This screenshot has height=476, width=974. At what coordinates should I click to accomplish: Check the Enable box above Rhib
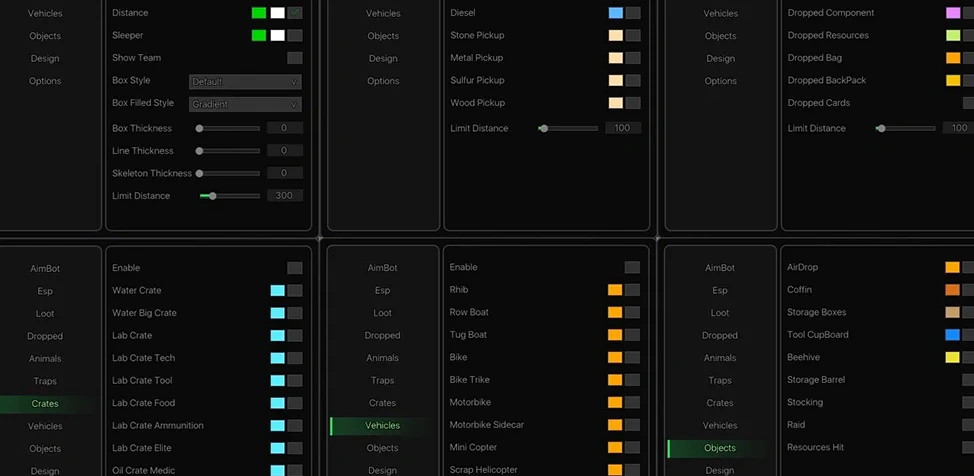pyautogui.click(x=632, y=267)
